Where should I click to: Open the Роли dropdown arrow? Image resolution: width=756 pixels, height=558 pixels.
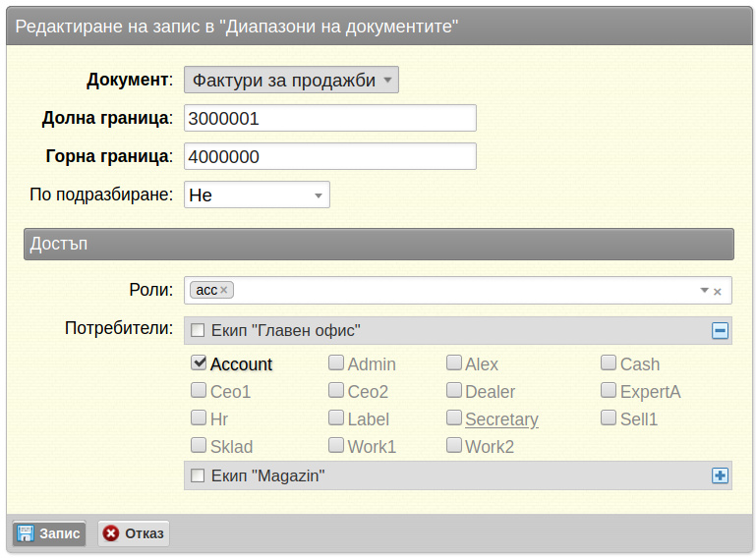tap(705, 290)
